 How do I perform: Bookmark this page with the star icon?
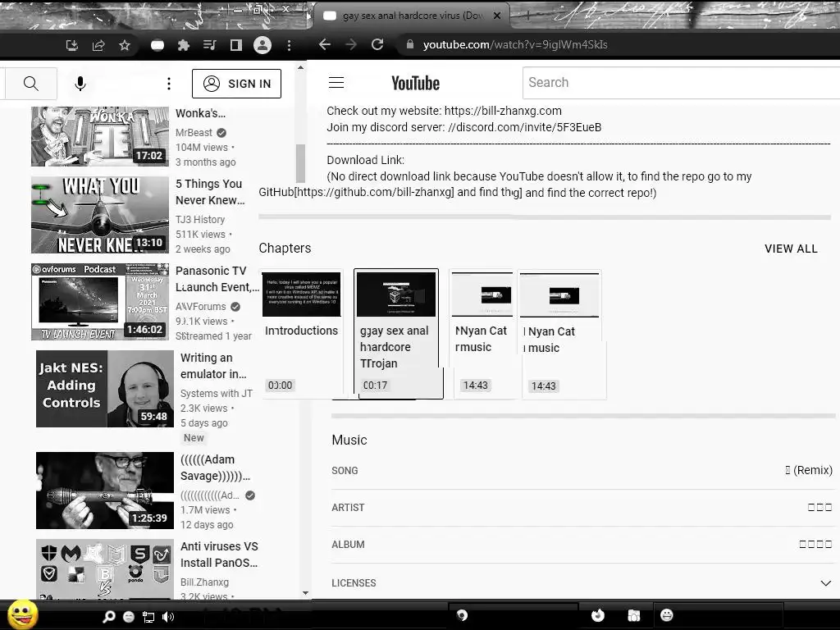(x=125, y=46)
